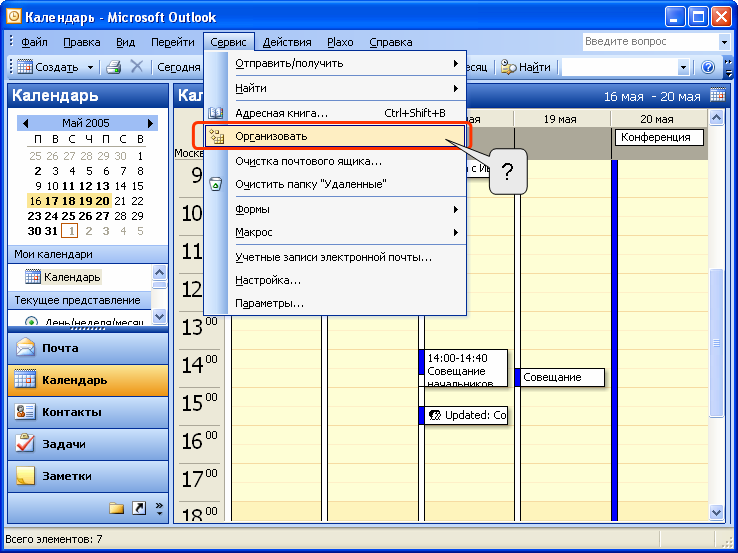The width and height of the screenshot is (738, 553).
Task: Open the search field dropdown arrow
Action: (x=683, y=67)
